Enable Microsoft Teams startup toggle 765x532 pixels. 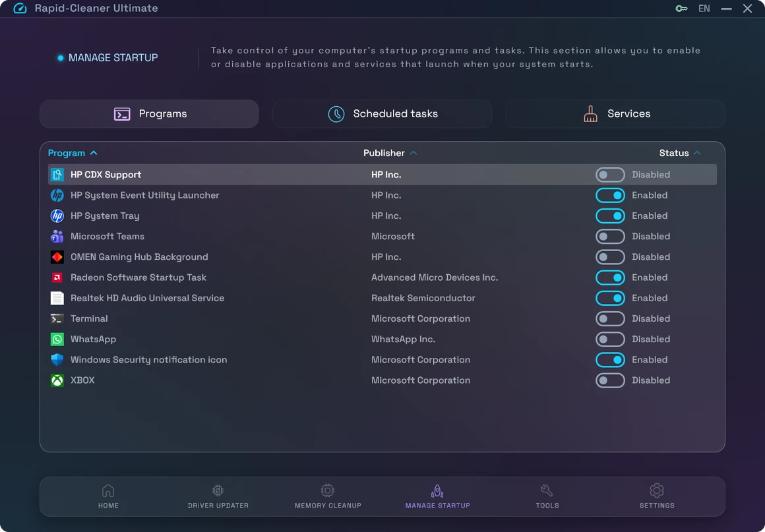click(x=610, y=236)
